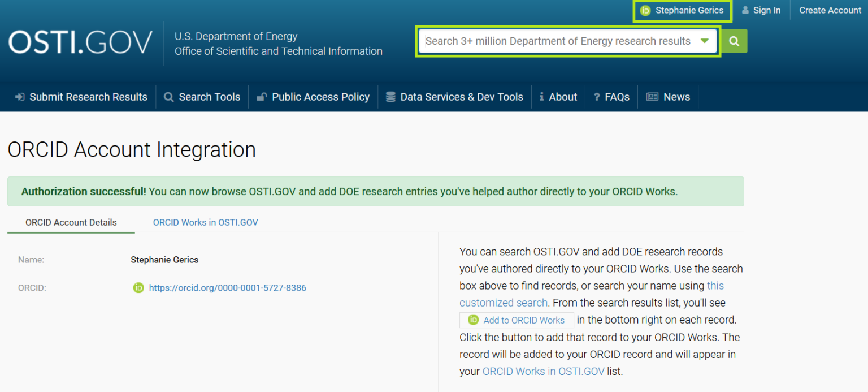
Task: Click the ORCID icon in Add to ORCID Works
Action: click(x=474, y=320)
